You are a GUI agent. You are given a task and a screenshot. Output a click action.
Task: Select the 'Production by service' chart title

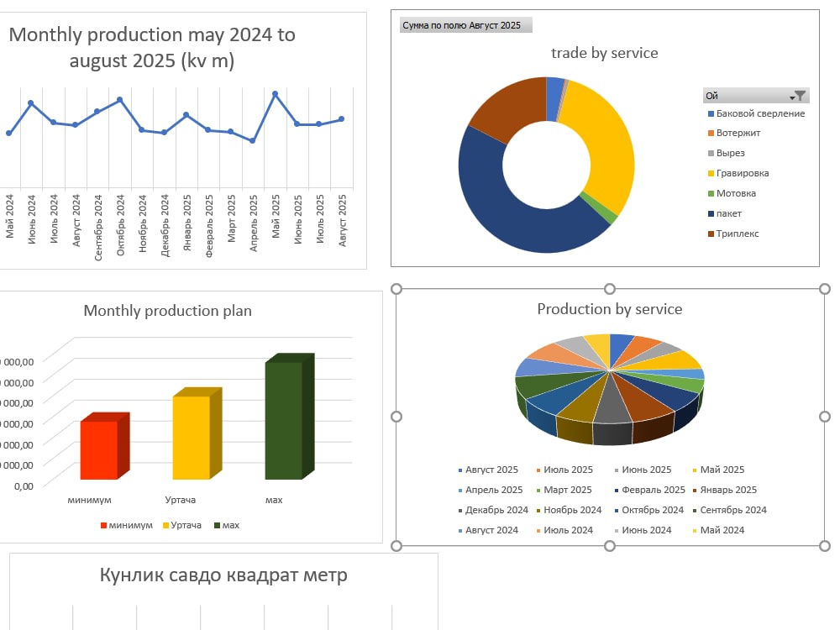tap(610, 309)
